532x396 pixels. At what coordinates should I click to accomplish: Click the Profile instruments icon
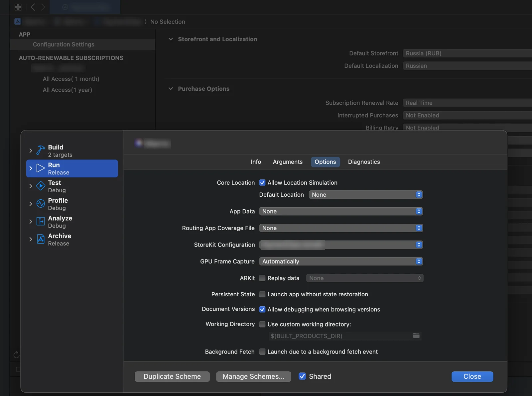click(41, 204)
